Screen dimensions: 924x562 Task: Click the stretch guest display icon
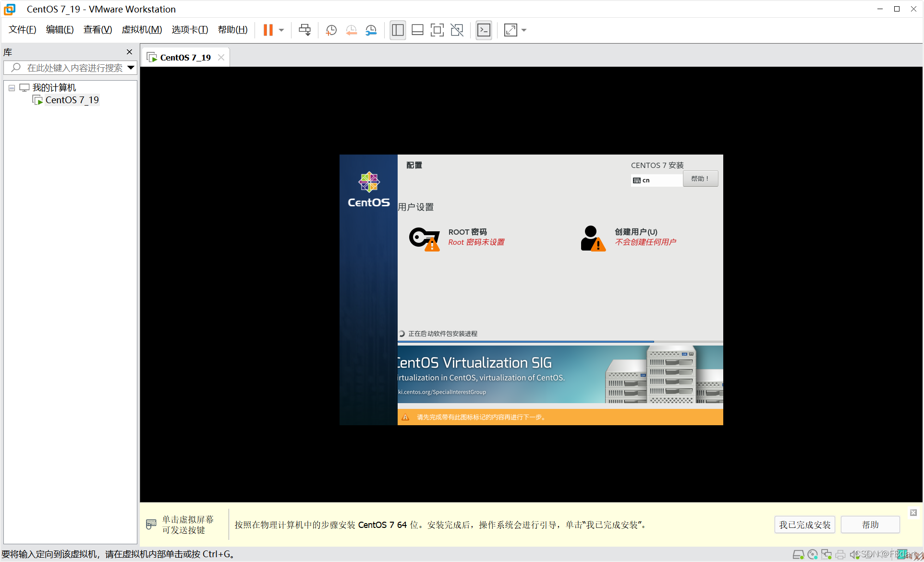coord(511,30)
